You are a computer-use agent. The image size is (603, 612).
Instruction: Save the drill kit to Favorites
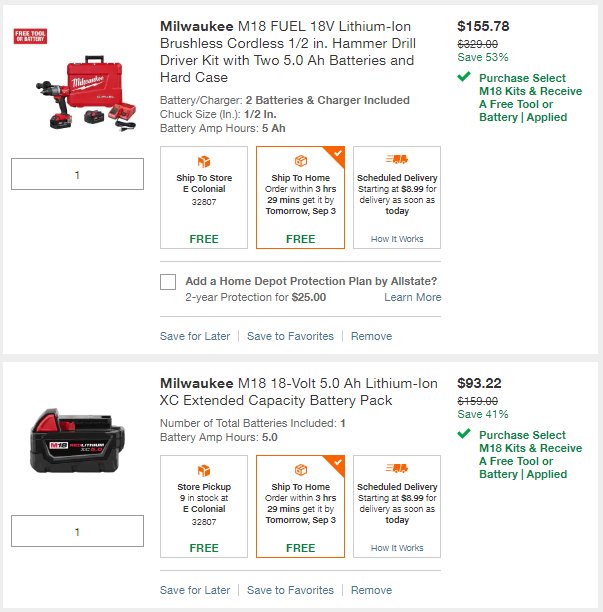coord(290,336)
